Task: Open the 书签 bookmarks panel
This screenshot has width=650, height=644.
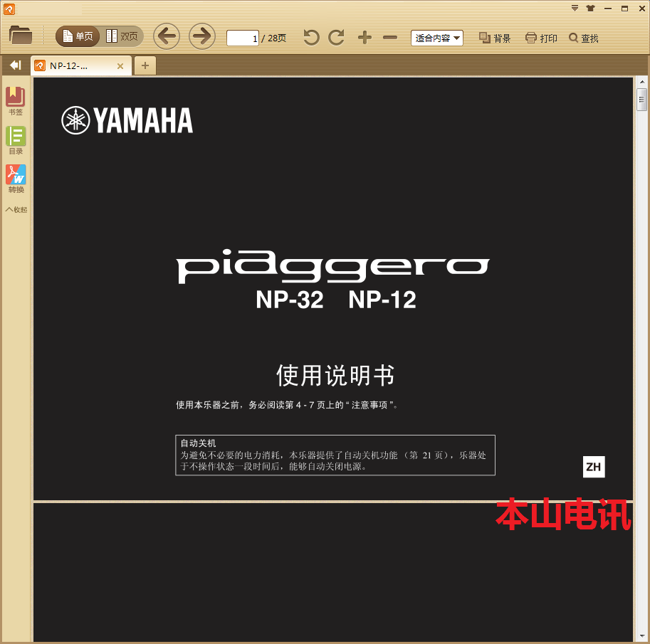Action: pyautogui.click(x=16, y=101)
